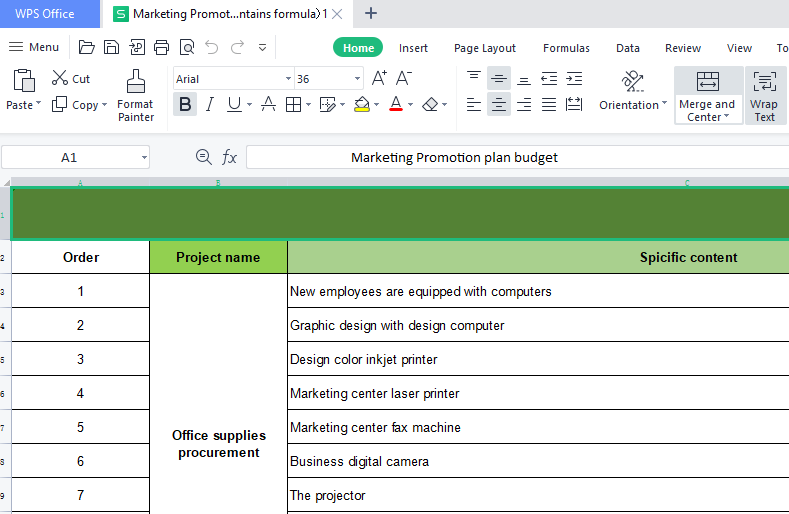Apply the red font color
Viewport: 789px width, 514px height.
(396, 104)
